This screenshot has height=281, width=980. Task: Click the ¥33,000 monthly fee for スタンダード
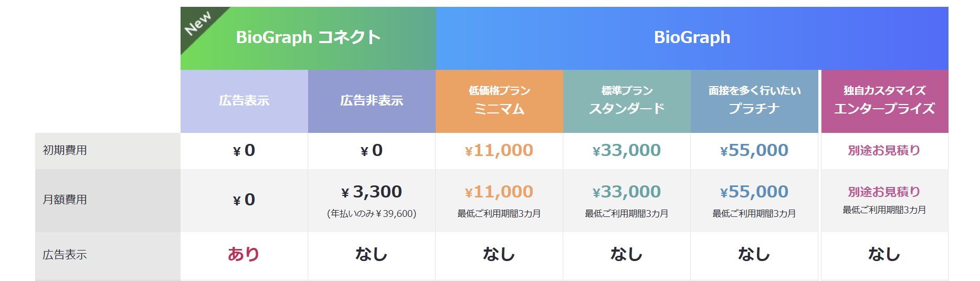click(x=627, y=192)
